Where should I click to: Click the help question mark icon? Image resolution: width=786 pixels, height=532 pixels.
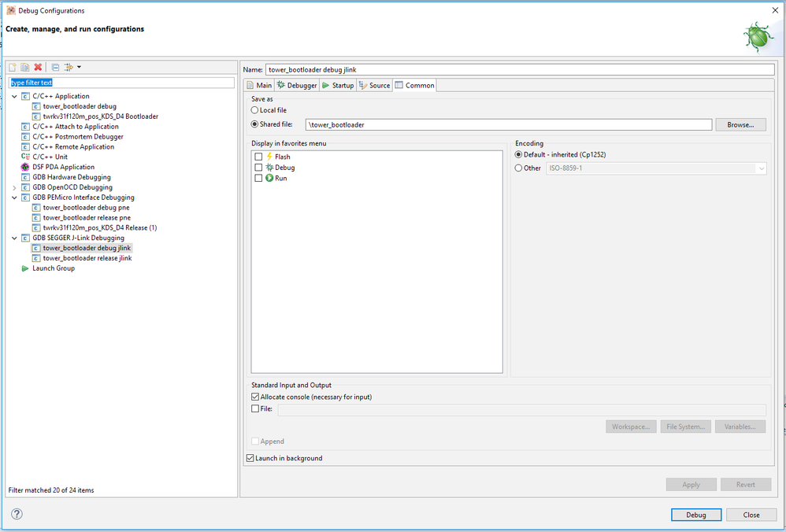[17, 514]
